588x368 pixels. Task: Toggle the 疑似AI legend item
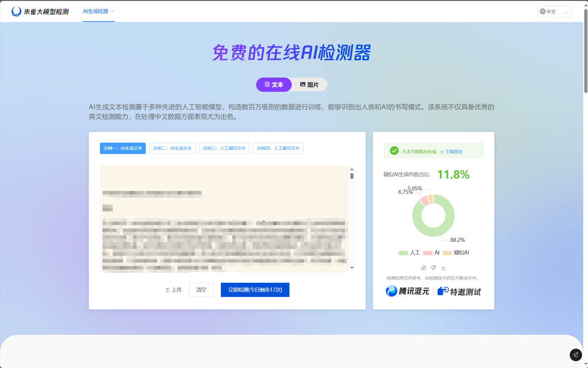[456, 253]
